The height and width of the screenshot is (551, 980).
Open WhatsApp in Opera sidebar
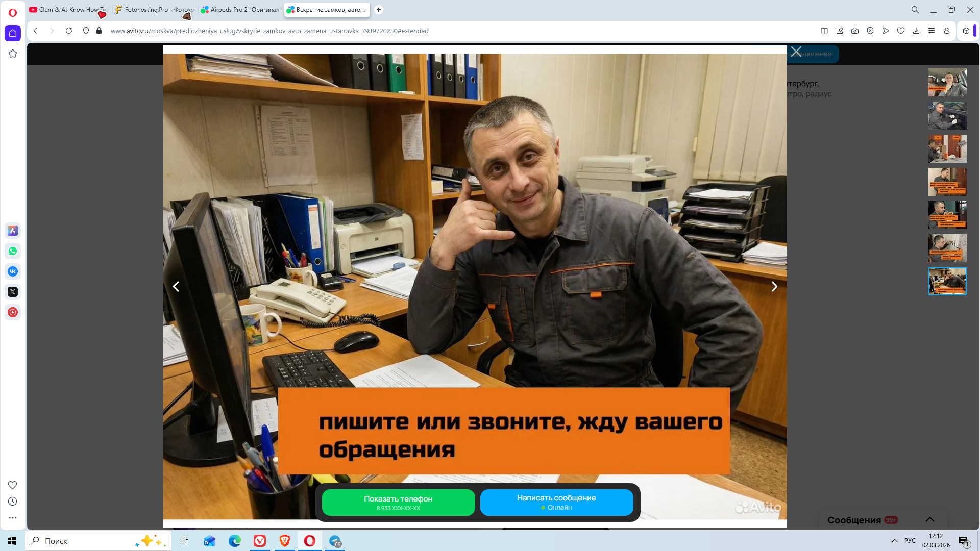point(13,251)
